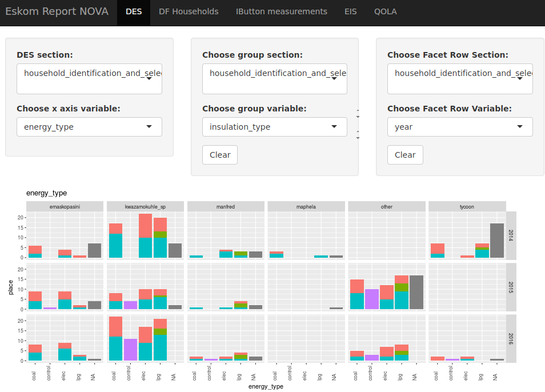
Task: Click the 2014 facet row strip
Action: pos(511,235)
